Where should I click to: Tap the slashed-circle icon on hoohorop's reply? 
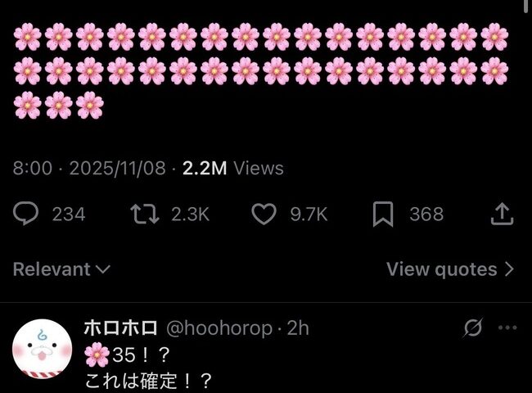click(x=472, y=327)
